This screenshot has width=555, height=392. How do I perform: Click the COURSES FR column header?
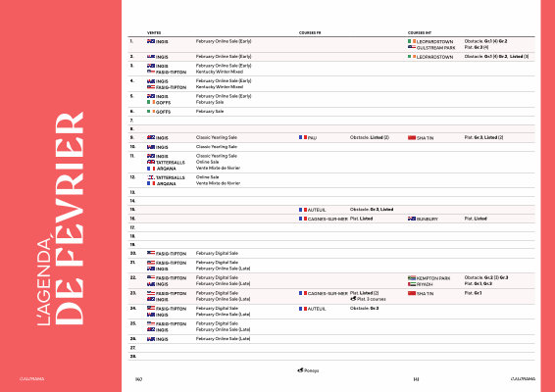tap(310, 33)
